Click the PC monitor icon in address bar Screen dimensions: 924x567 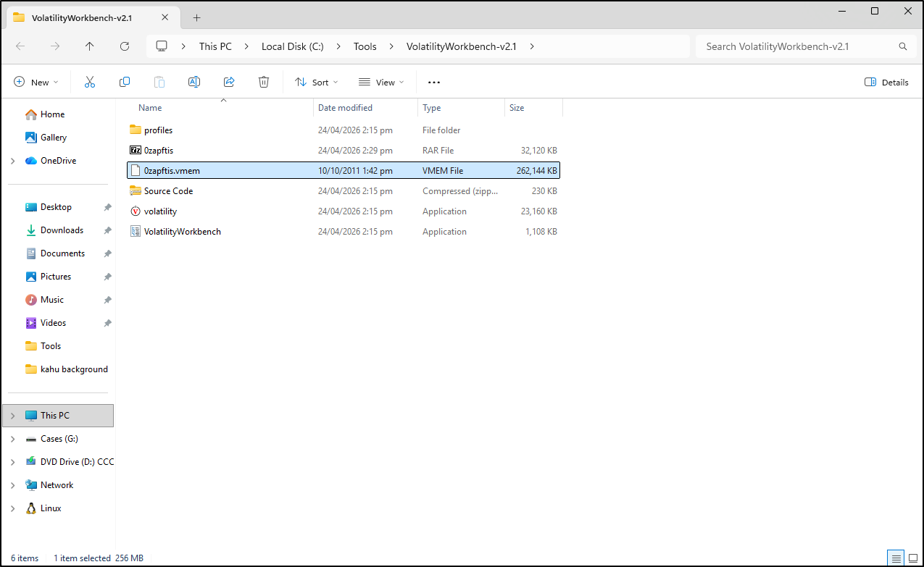[x=162, y=46]
